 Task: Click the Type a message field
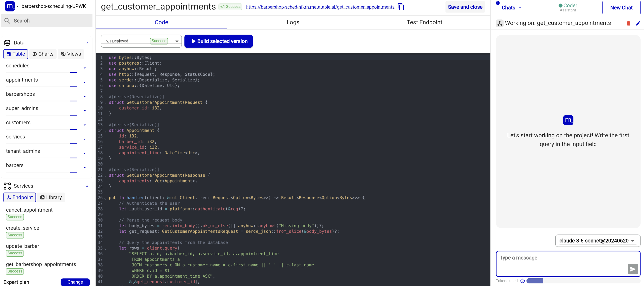pos(560,262)
